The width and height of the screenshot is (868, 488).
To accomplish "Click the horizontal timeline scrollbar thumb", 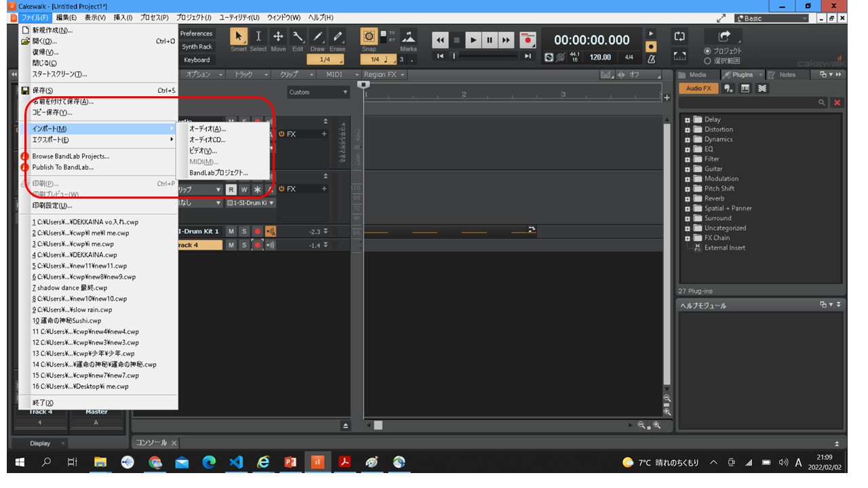I will click(x=378, y=425).
